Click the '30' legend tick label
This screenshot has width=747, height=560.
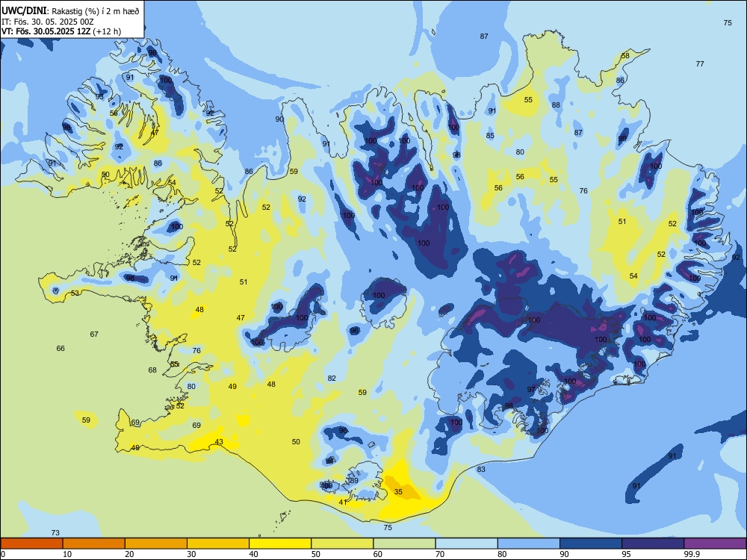click(191, 554)
